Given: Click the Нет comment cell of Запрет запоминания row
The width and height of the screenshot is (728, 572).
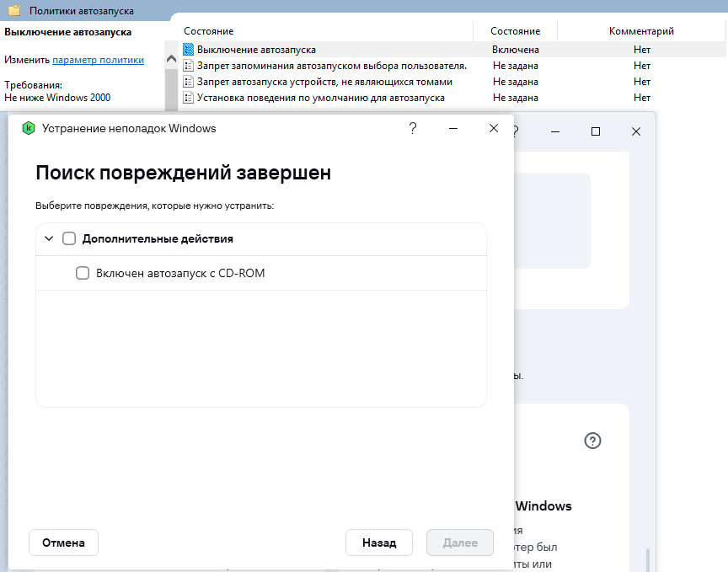Looking at the screenshot, I should click(642, 66).
